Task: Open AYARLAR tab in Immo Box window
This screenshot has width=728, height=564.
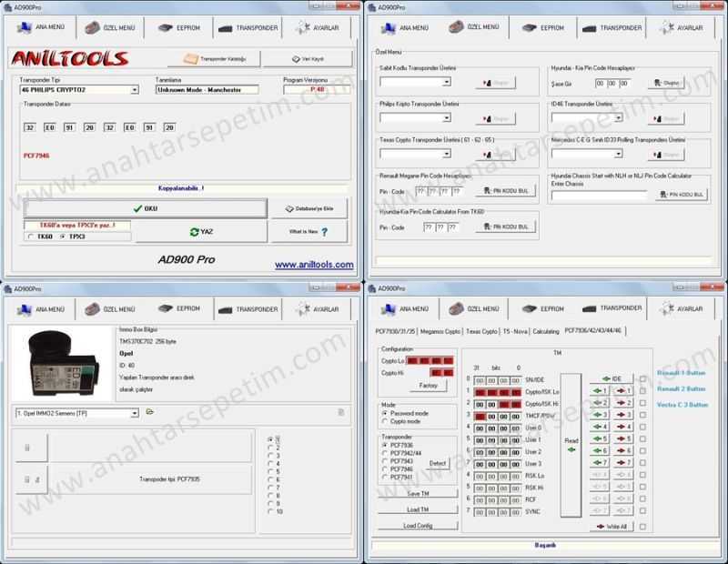Action: pyautogui.click(x=318, y=309)
